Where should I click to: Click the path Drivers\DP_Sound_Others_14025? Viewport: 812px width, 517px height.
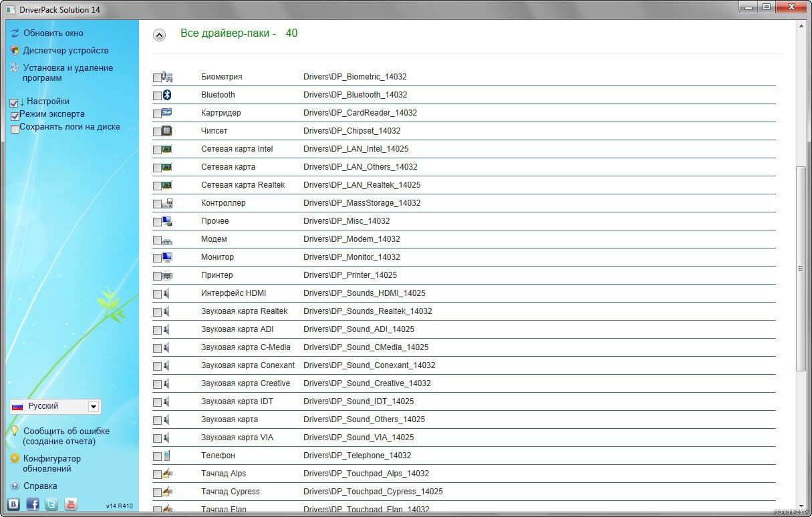[x=364, y=419]
